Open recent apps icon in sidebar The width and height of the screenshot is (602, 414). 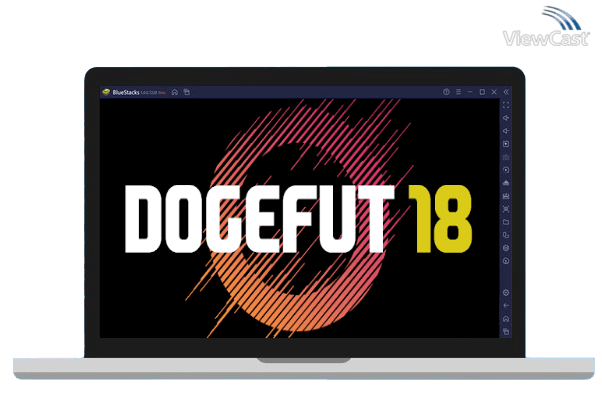506,331
